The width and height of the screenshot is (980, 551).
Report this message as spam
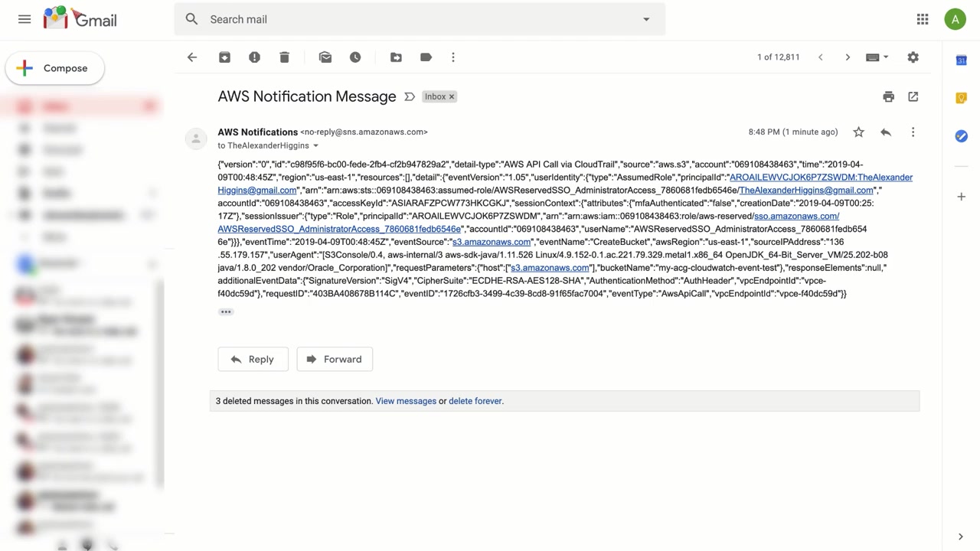pos(254,57)
